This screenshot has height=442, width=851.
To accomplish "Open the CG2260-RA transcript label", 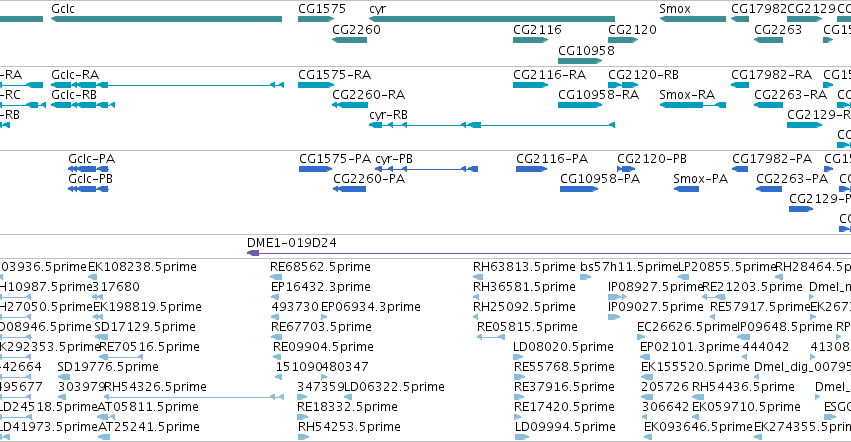I will (369, 94).
